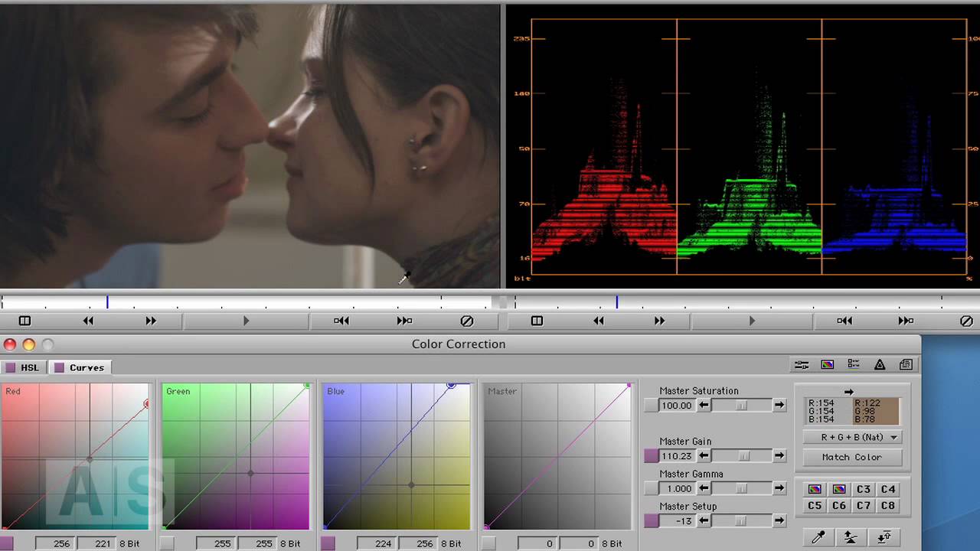Screen dimensions: 980x551
Task: Rewind the right monitor
Action: (598, 321)
